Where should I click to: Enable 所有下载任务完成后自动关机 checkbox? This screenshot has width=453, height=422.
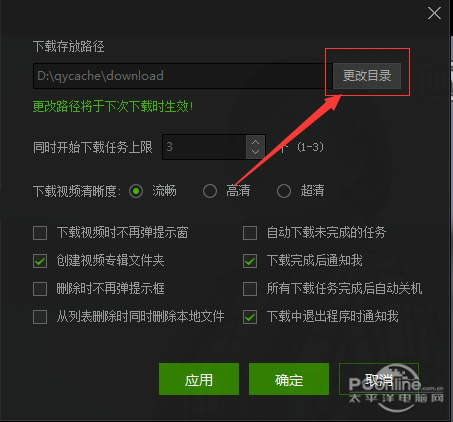click(x=250, y=289)
